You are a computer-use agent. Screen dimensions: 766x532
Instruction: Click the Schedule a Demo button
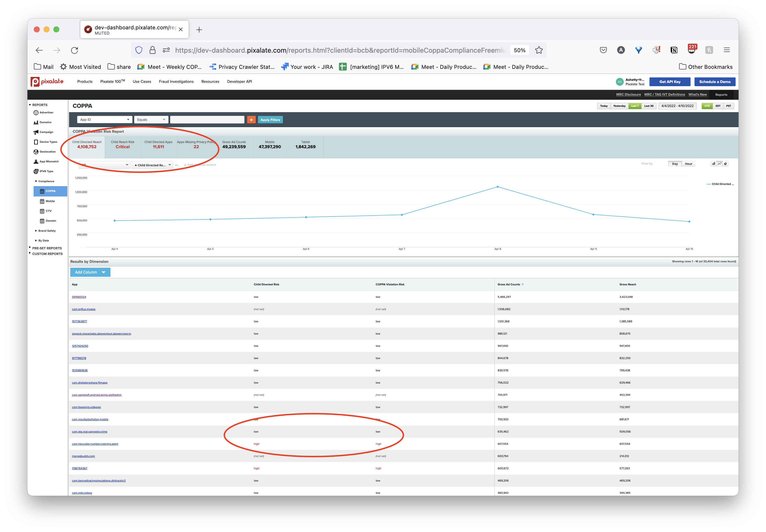tap(715, 82)
